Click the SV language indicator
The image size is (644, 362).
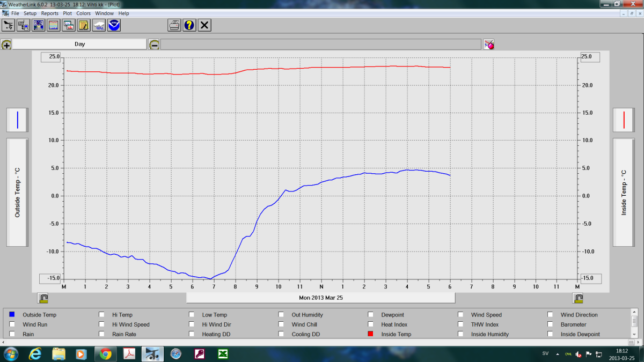click(x=545, y=354)
